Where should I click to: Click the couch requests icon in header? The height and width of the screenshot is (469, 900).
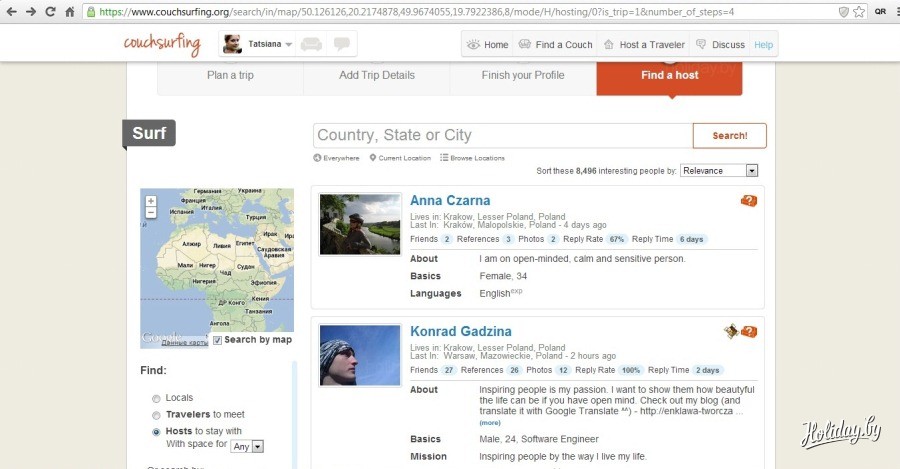pyautogui.click(x=312, y=45)
